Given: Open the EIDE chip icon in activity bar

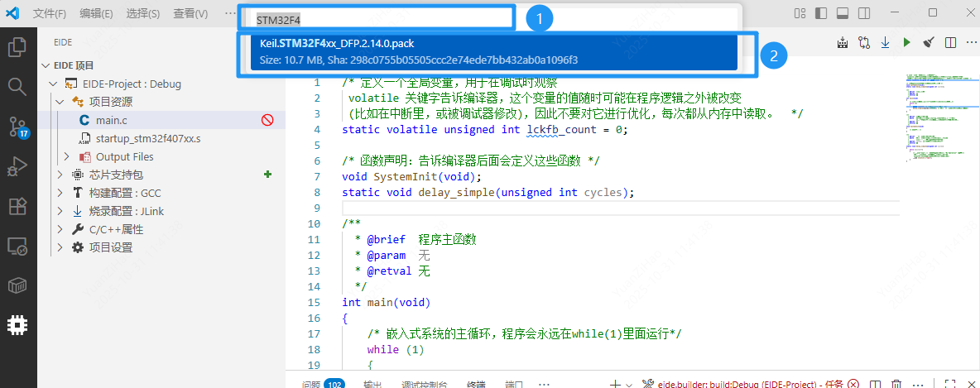Looking at the screenshot, I should [17, 324].
